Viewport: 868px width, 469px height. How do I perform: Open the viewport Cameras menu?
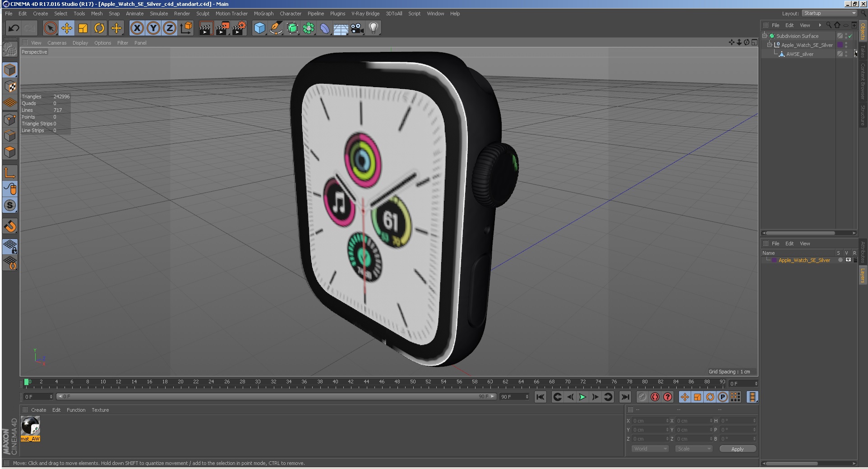57,43
